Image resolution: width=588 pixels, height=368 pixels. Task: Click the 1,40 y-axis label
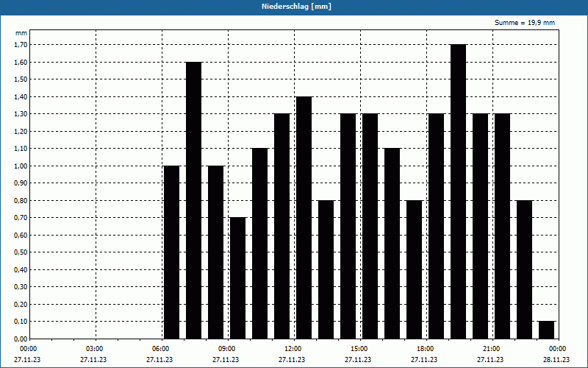[x=21, y=96]
